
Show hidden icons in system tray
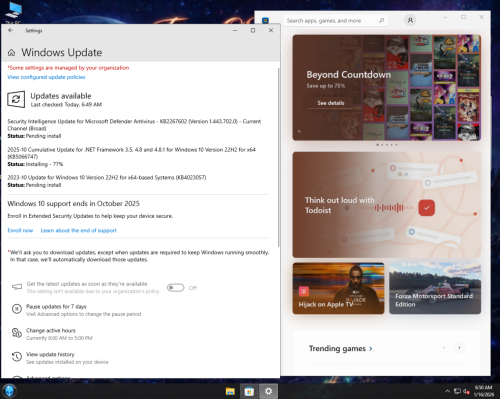pos(447,391)
